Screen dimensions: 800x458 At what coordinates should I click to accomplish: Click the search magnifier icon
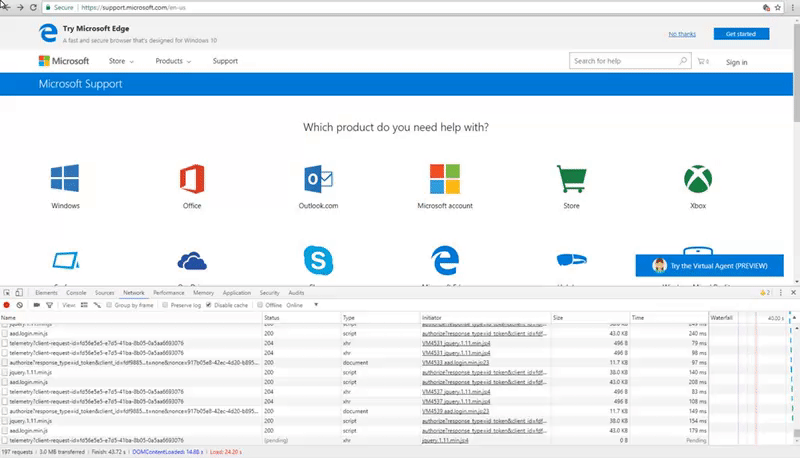point(683,61)
